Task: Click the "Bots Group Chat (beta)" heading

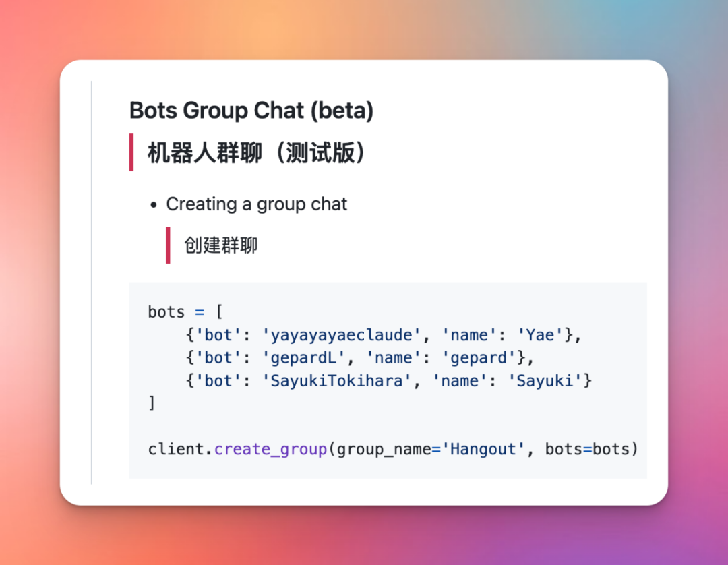Action: tap(251, 111)
